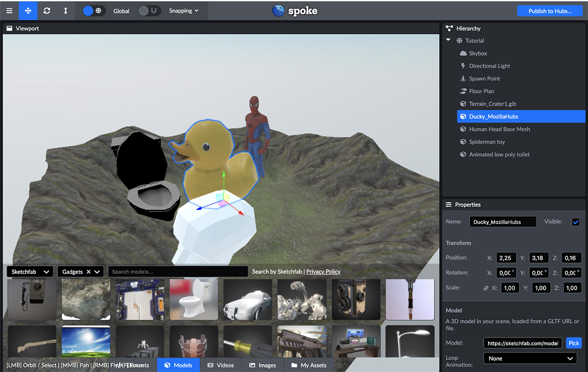Select Ducky_MozillaHubs in the Hierarchy
Image resolution: width=588 pixels, height=372 pixels.
(521, 116)
